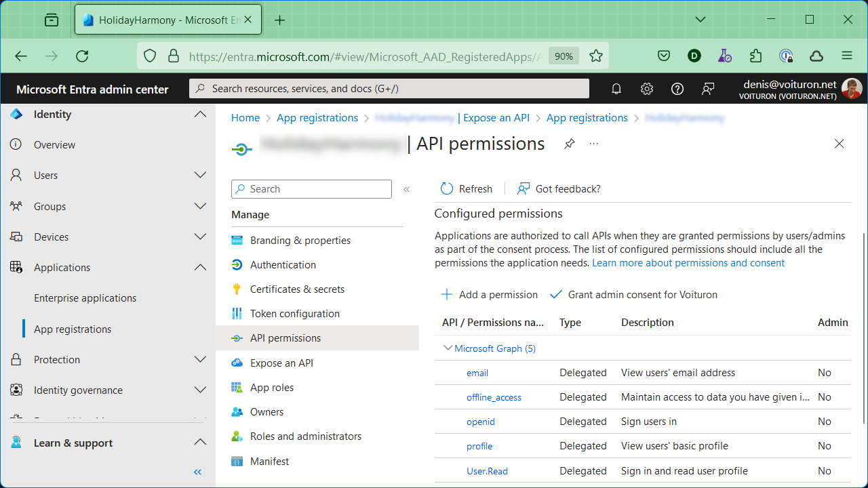Expand Identity governance section
This screenshot has width=868, height=488.
[200, 390]
